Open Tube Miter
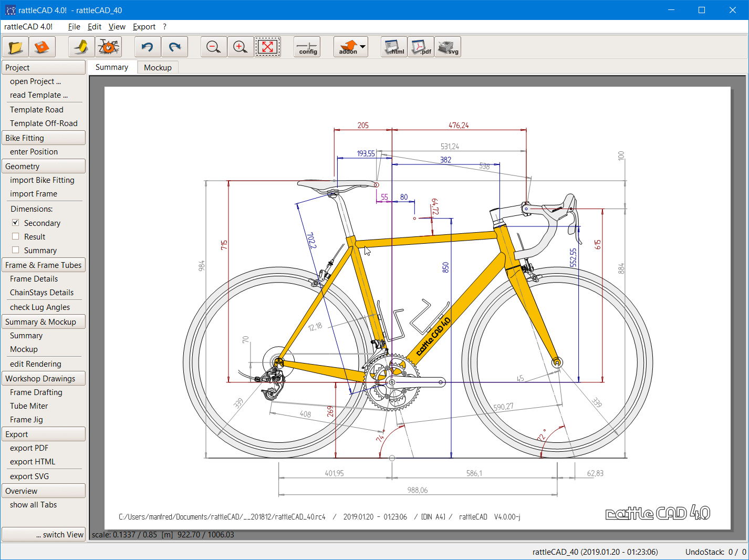The height and width of the screenshot is (560, 749). (29, 406)
